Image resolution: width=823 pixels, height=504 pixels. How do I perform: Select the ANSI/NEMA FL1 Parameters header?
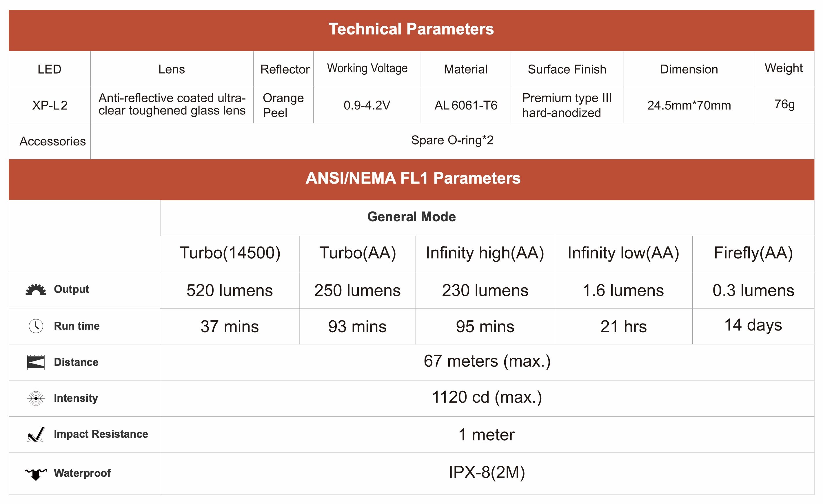click(413, 178)
